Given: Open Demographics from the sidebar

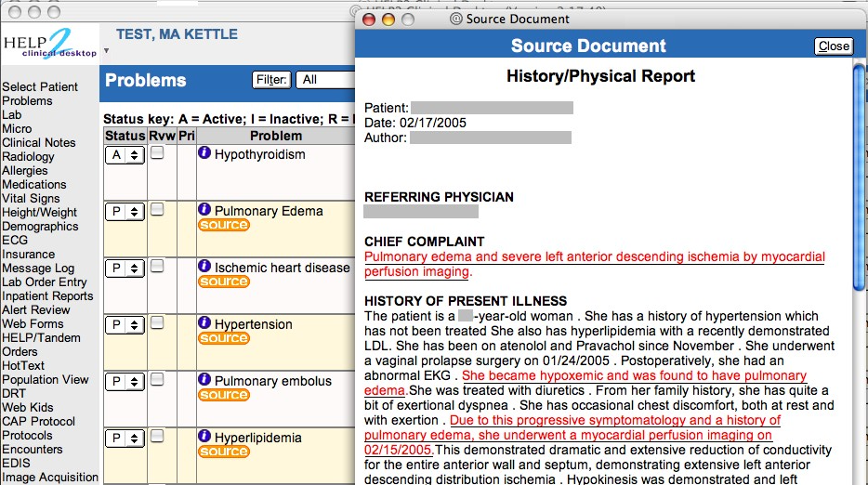Looking at the screenshot, I should [x=40, y=227].
